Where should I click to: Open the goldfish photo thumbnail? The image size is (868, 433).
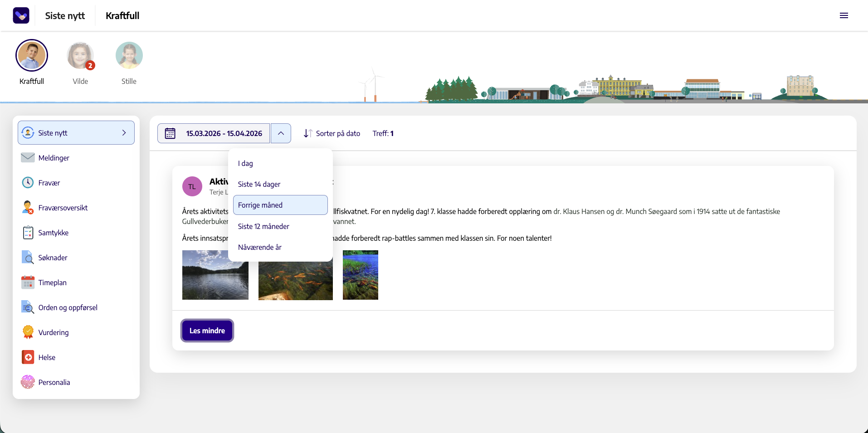pyautogui.click(x=296, y=280)
